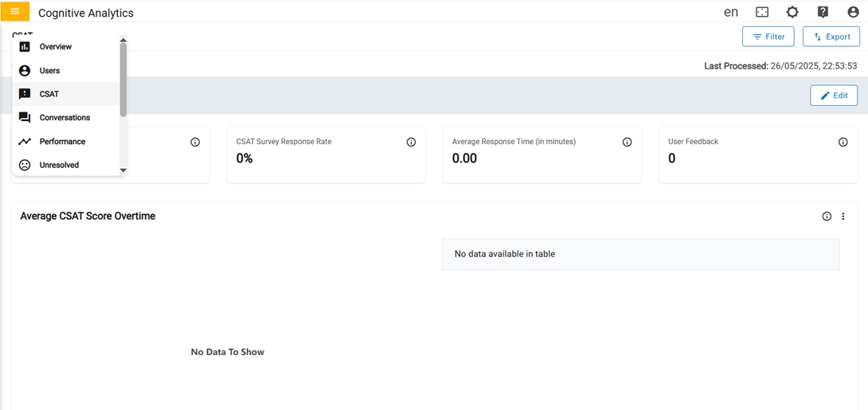Click the Export button
Image resolution: width=868 pixels, height=410 pixels.
[x=831, y=37]
